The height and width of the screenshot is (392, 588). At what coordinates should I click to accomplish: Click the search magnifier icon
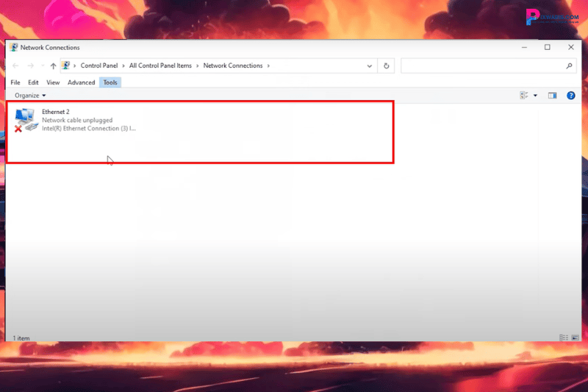pyautogui.click(x=570, y=65)
